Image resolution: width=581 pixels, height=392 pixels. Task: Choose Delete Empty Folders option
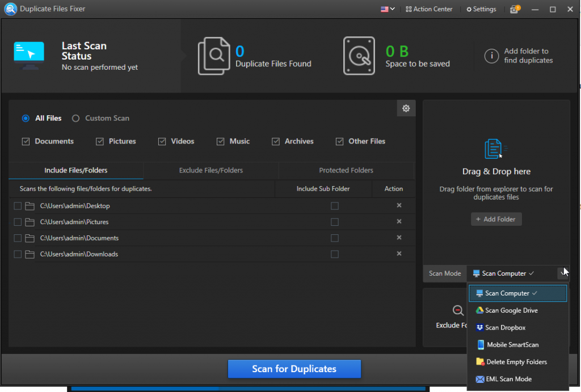pos(517,362)
